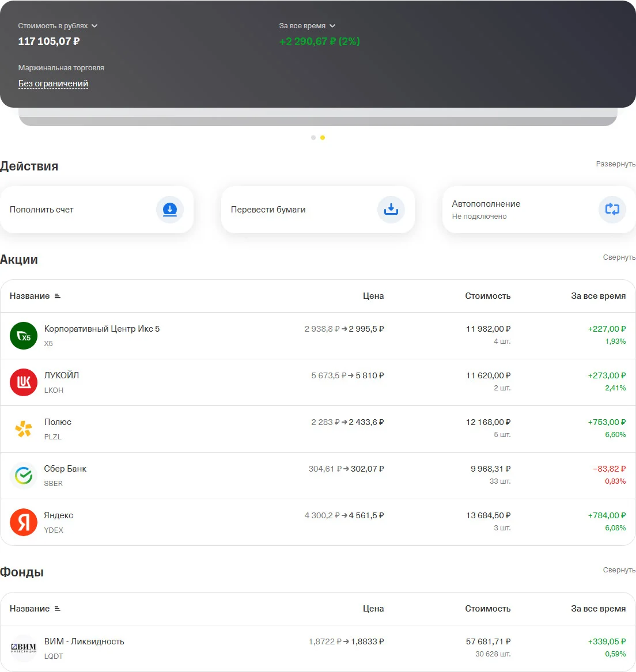Open the ЛУКОЙЛ stock name
The image size is (636, 672).
click(x=61, y=375)
